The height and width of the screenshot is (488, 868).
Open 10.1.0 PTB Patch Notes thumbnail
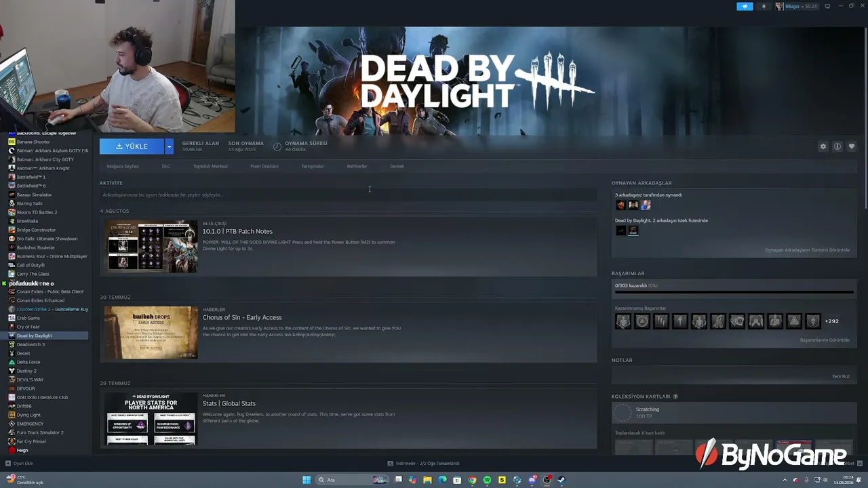[151, 246]
